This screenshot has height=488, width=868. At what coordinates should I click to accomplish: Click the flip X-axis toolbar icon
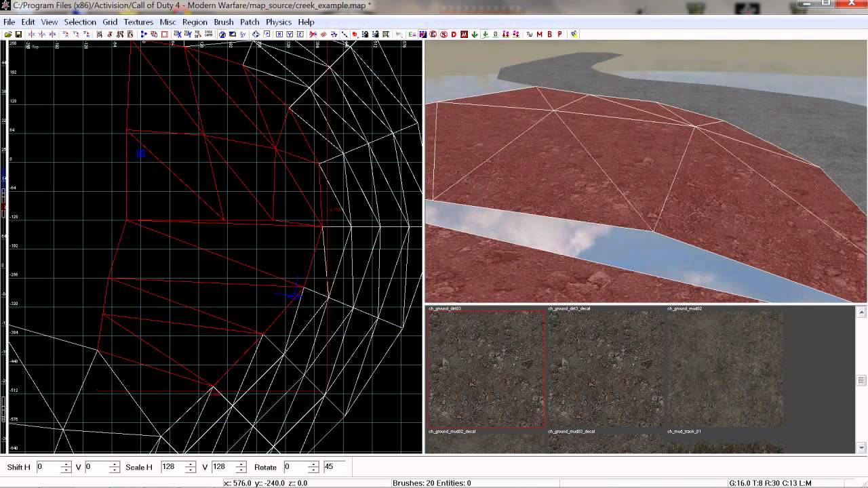click(x=31, y=34)
